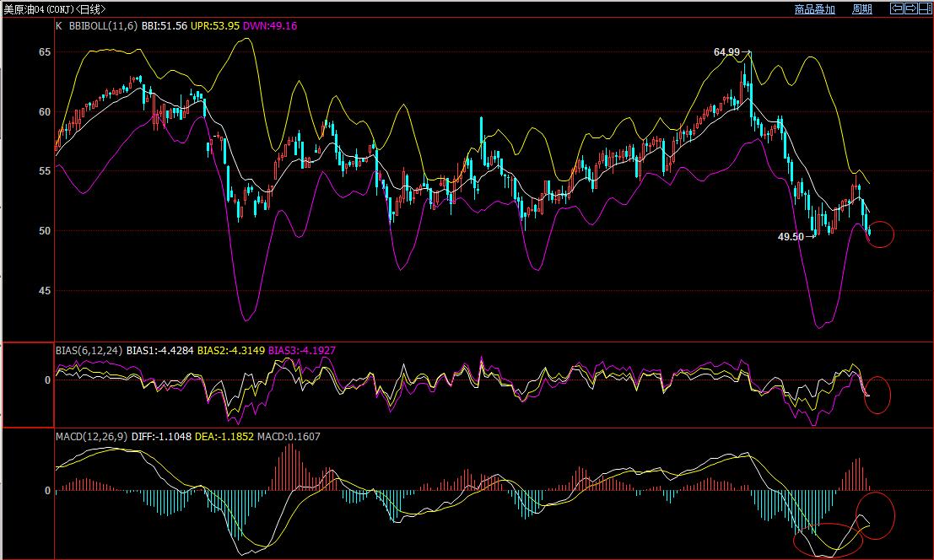934x560 pixels.
Task: Click the red circle in the BIAS panel
Action: click(x=877, y=394)
